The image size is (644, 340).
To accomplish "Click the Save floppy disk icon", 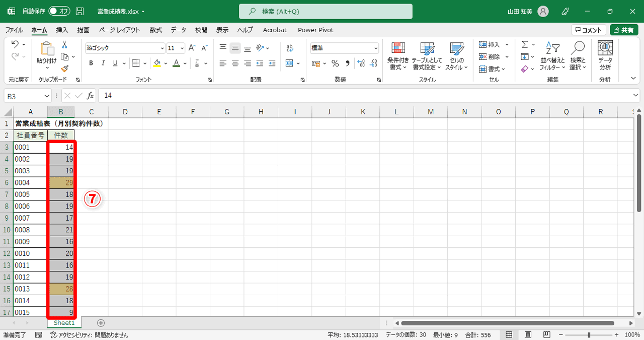I will click(79, 11).
